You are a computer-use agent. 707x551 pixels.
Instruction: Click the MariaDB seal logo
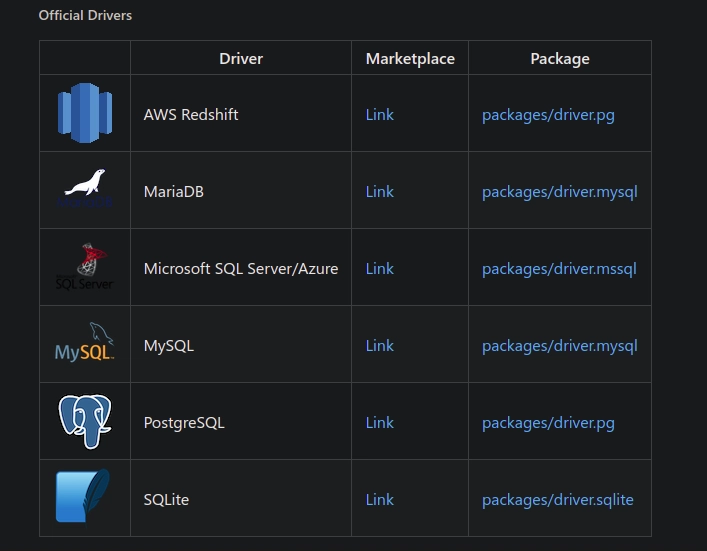pos(85,188)
